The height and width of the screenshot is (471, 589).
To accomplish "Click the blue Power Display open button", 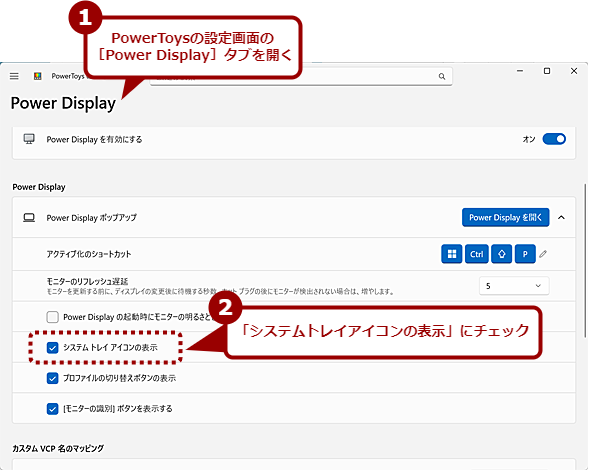I will 506,217.
